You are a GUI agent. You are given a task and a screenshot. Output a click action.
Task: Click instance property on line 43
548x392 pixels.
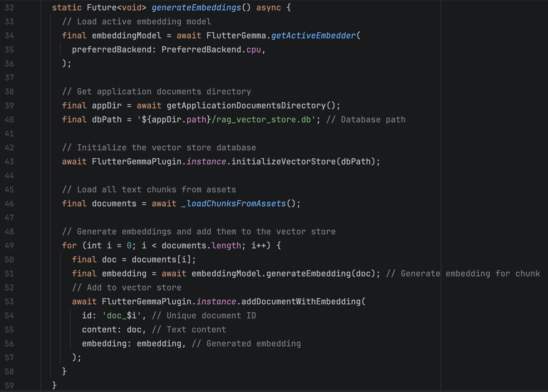tap(206, 162)
